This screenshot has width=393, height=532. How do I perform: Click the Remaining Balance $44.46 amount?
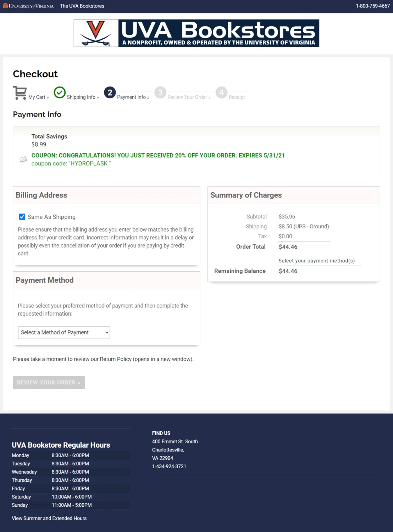click(288, 271)
